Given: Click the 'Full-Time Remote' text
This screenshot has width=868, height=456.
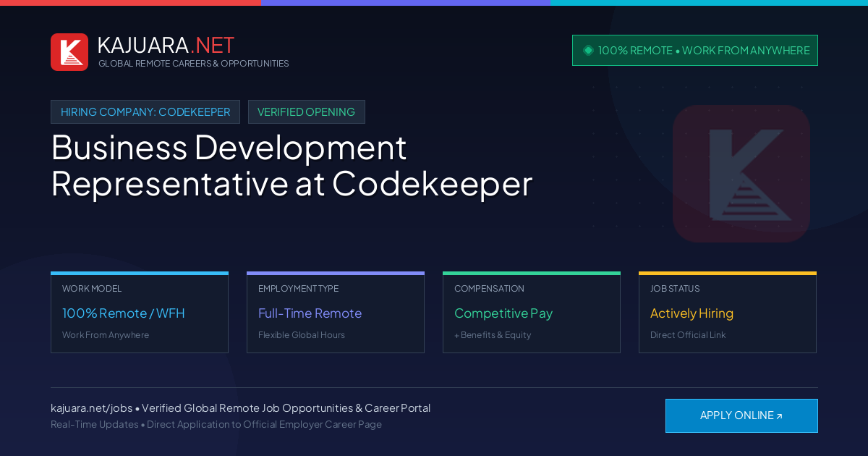Looking at the screenshot, I should click(310, 313).
